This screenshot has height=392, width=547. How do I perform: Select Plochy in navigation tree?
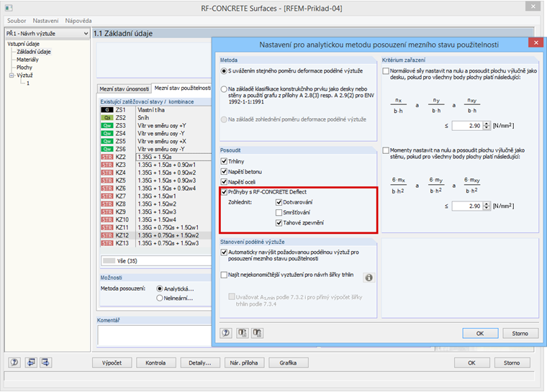[24, 68]
